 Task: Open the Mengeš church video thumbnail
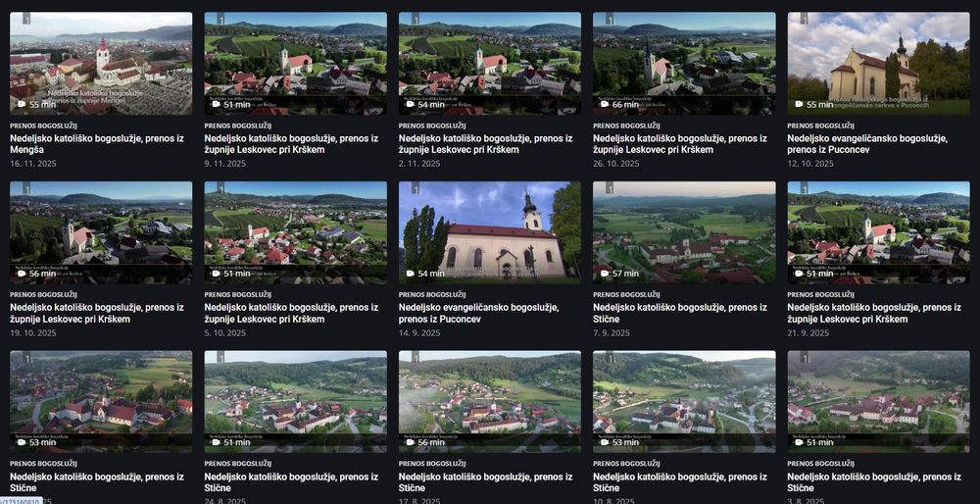click(x=101, y=63)
